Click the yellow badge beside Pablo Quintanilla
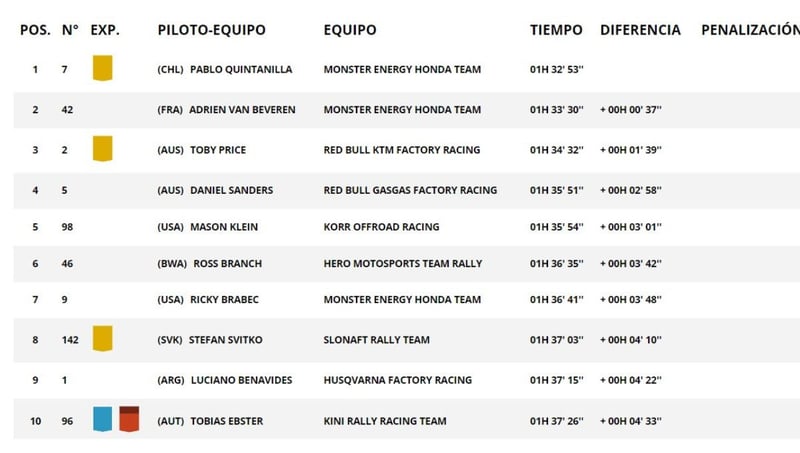800x453 pixels. tap(101, 69)
